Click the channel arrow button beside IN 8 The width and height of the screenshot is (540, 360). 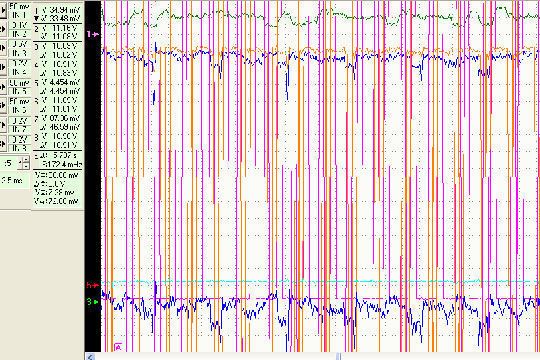click(x=3, y=143)
